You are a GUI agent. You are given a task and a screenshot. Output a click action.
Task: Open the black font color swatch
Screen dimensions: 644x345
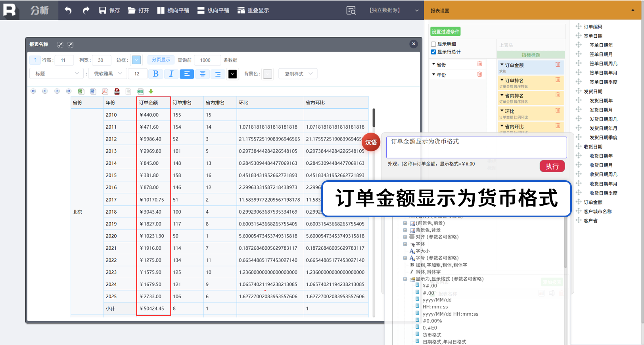tap(233, 74)
